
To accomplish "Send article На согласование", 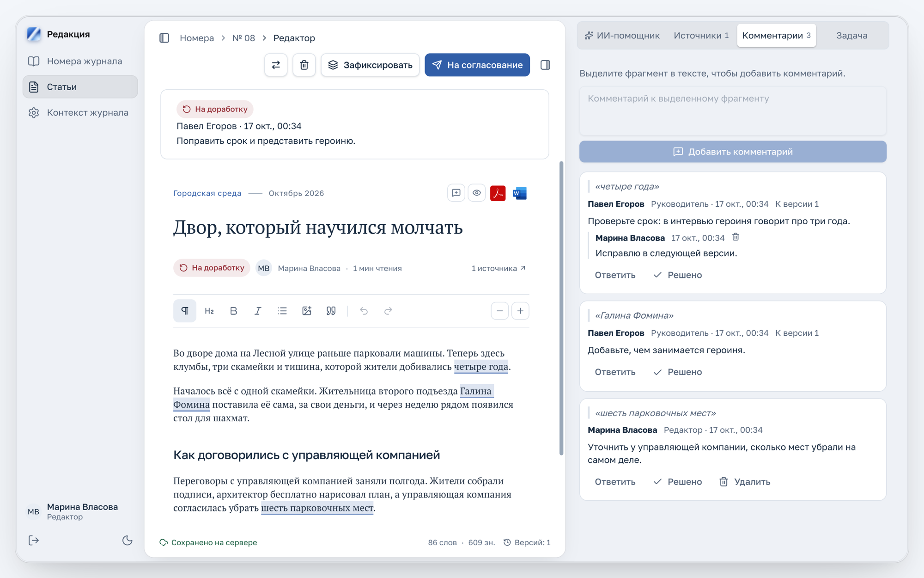I will (477, 65).
